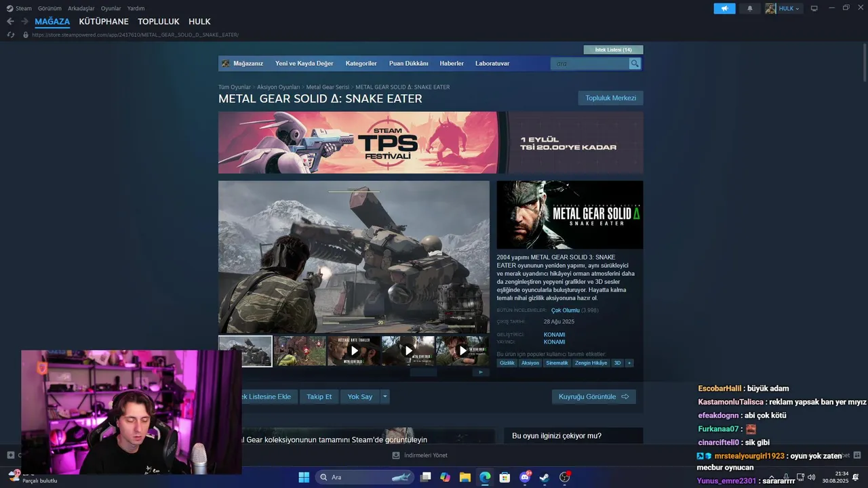
Task: Click the thumbnail strip right arrow
Action: 481,372
